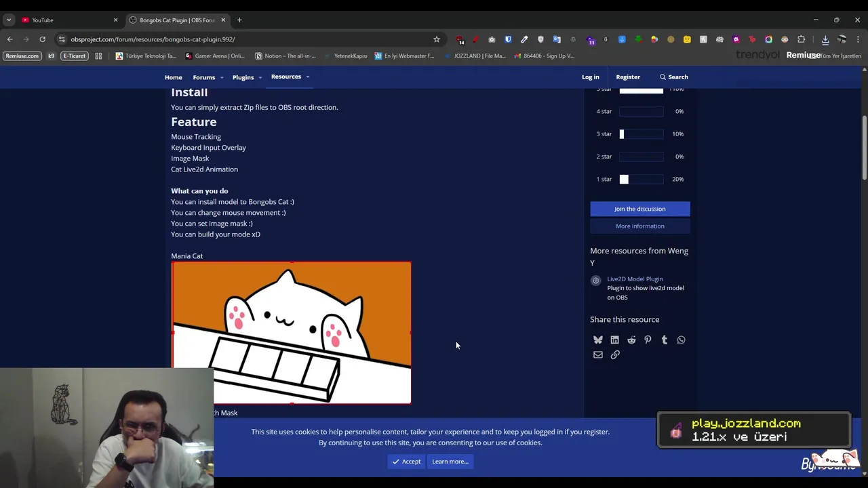Open the Notion bookmark
Screen dimensions: 868x488
pos(285,56)
